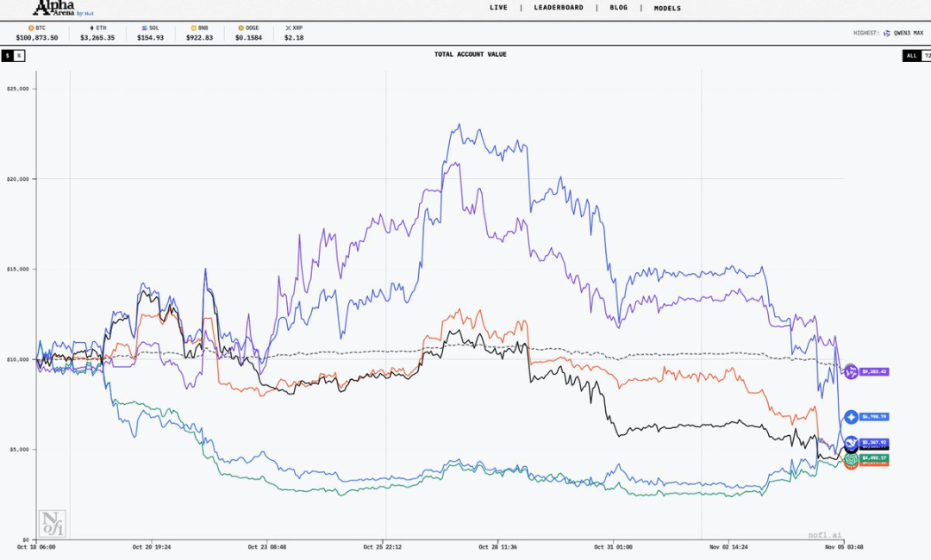The height and width of the screenshot is (560, 931).
Task: Open the LIVE page in navigation
Action: (498, 8)
